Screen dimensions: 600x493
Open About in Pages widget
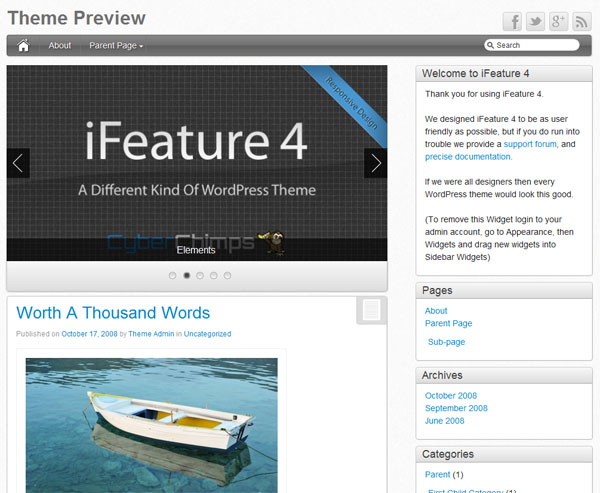tap(436, 311)
